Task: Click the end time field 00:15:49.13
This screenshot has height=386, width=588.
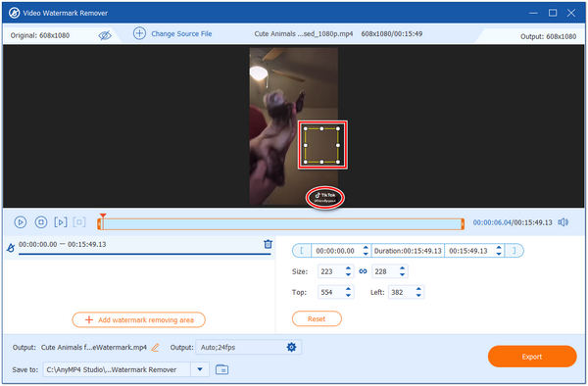Action: [469, 251]
